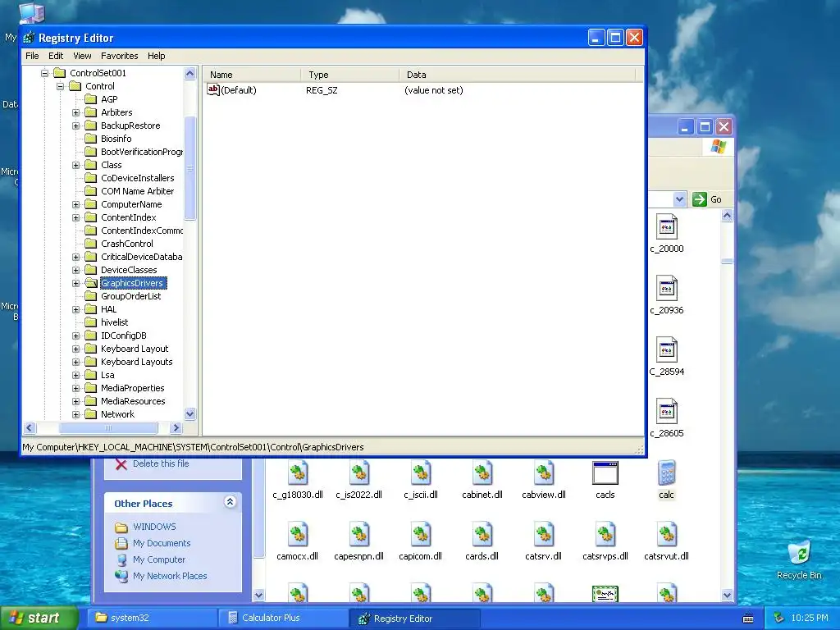
Task: Select the MediaProperties key
Action: tap(132, 388)
